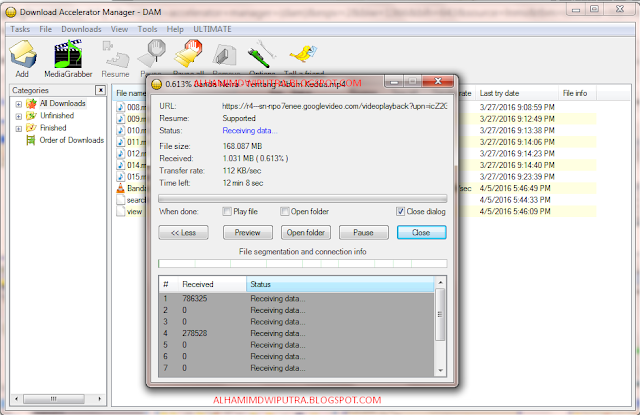Select Order of Downloads category

point(71,140)
